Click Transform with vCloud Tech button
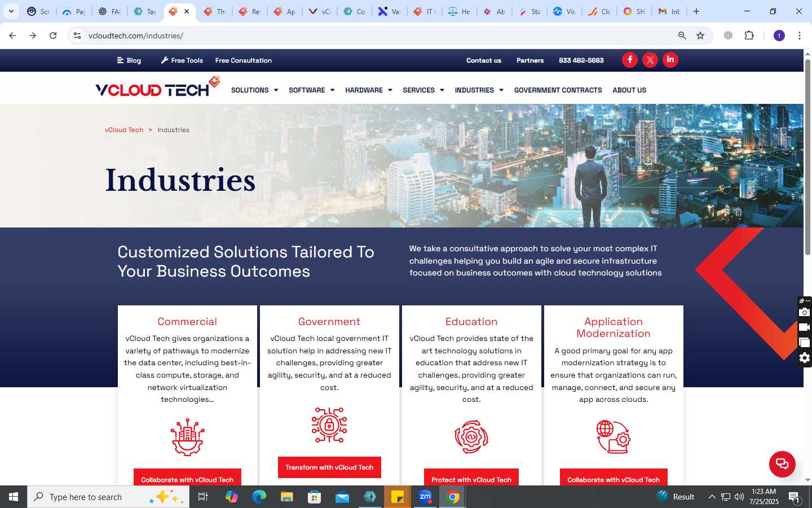Viewport: 812px width, 508px height. click(329, 467)
